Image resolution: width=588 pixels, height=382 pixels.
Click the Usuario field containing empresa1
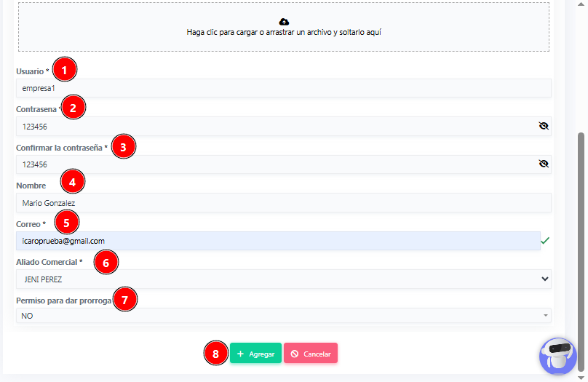click(x=283, y=88)
